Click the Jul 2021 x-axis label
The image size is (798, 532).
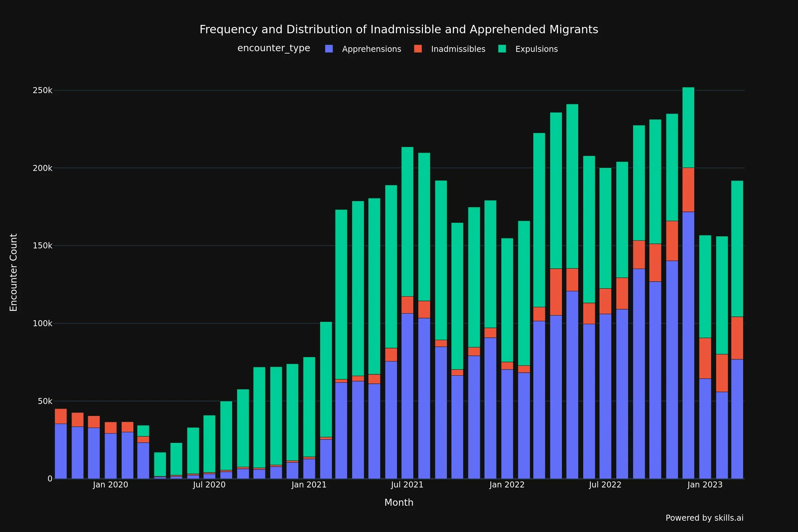(x=407, y=485)
